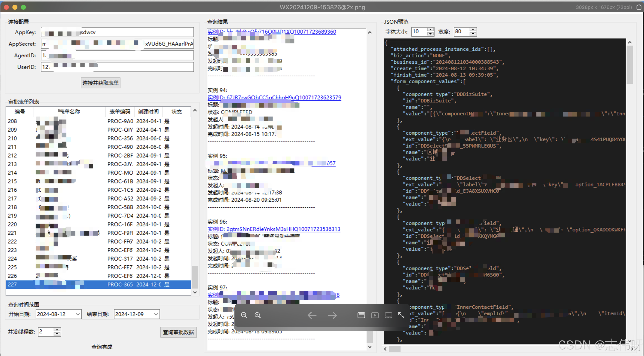Click the zoom in magnifier icon
The image size is (644, 356).
(x=258, y=315)
